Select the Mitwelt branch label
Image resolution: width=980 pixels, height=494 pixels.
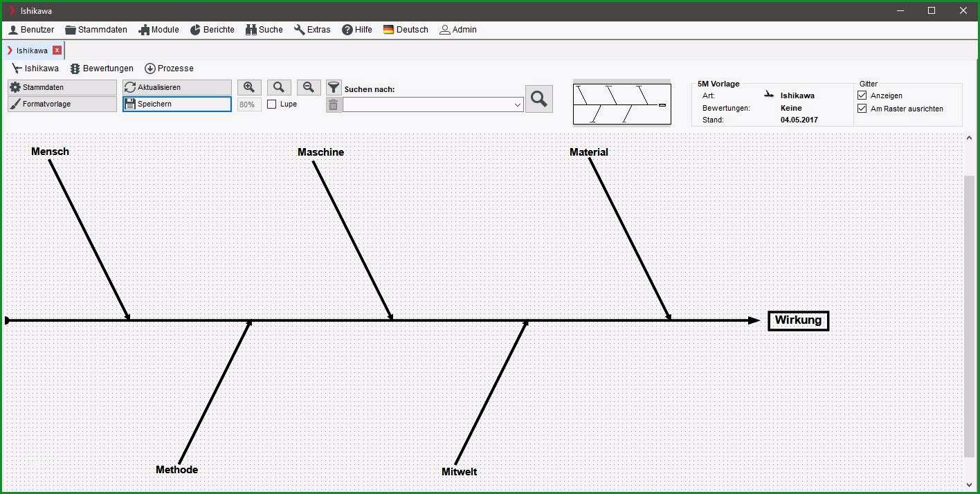[x=459, y=472]
